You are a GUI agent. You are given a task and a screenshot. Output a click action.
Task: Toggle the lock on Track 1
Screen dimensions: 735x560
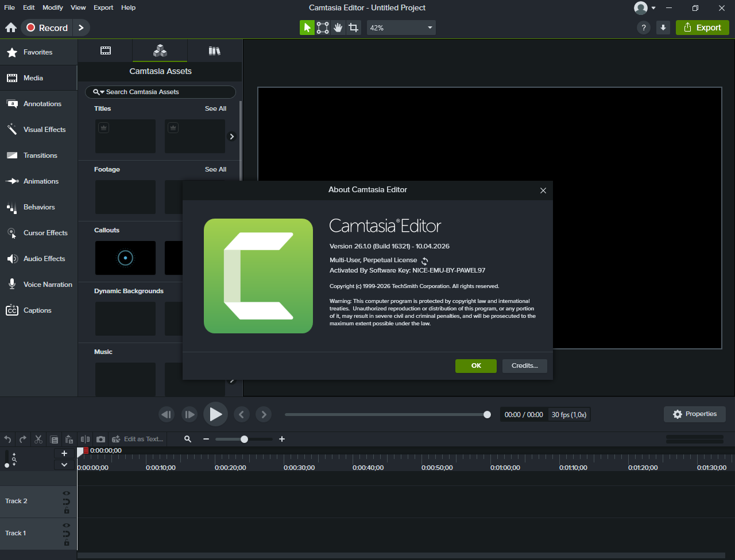(67, 543)
